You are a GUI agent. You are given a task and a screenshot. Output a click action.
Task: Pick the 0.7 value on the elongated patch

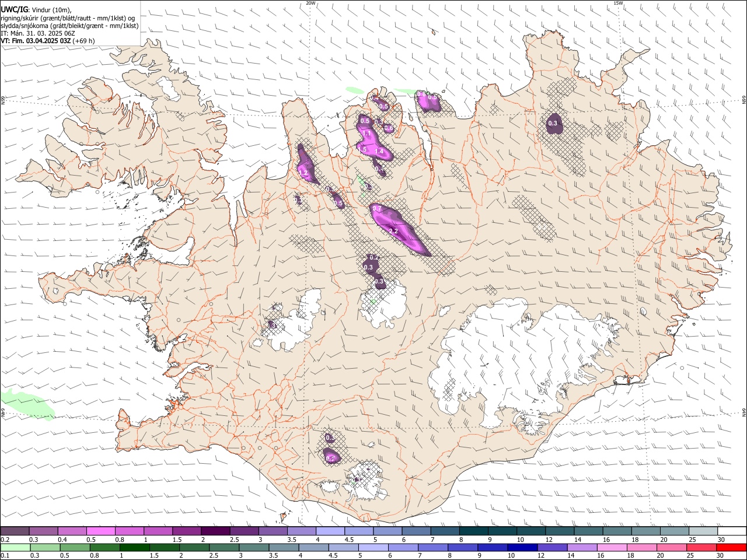click(x=377, y=209)
